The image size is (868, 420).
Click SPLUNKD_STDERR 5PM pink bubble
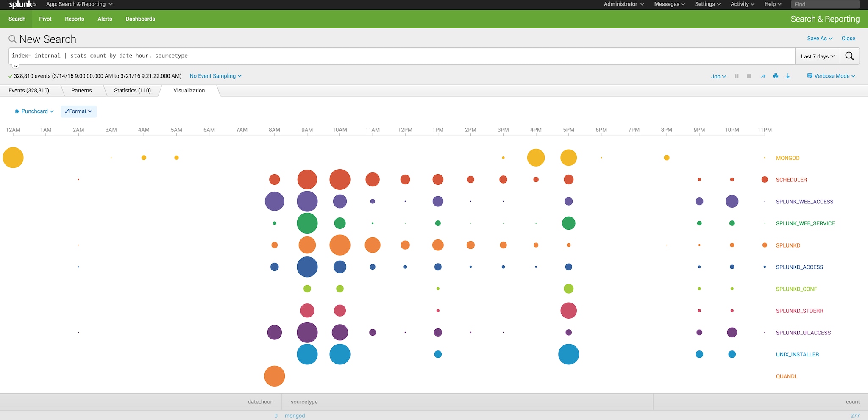pos(569,311)
